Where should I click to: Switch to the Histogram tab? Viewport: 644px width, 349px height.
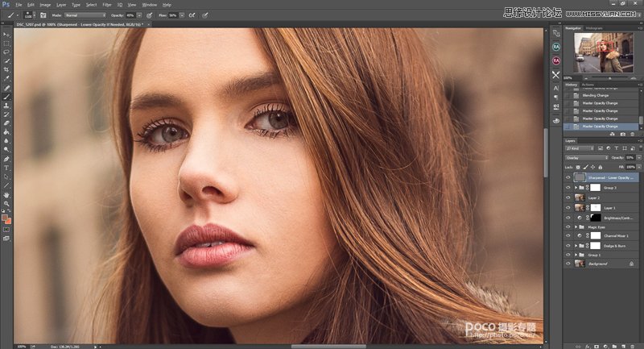point(594,28)
